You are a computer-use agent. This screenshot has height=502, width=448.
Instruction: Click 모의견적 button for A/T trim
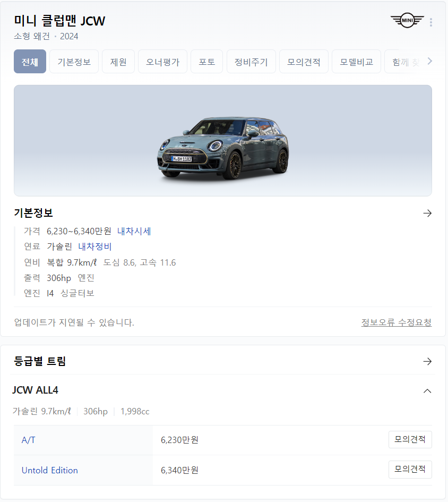tap(410, 439)
